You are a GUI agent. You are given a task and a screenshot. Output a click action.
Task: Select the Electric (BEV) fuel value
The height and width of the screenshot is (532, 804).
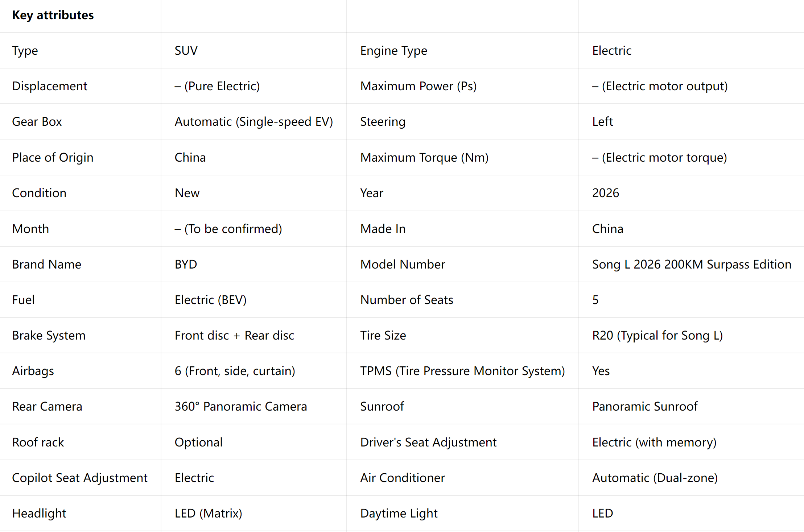coord(211,300)
